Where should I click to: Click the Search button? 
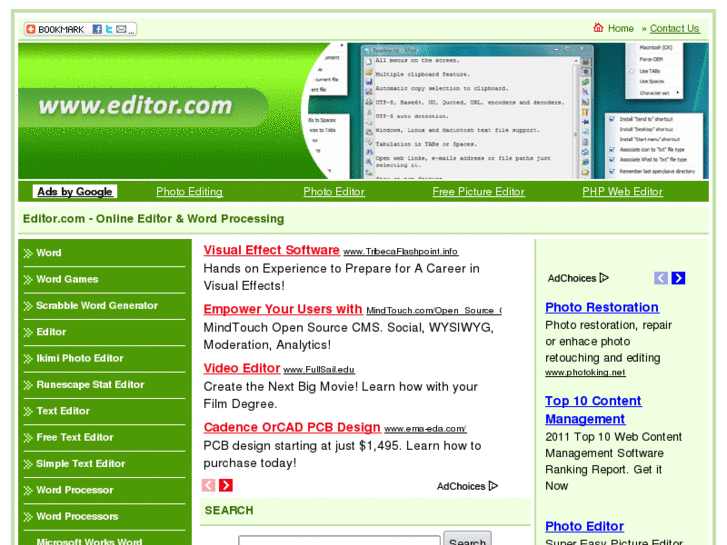467,539
